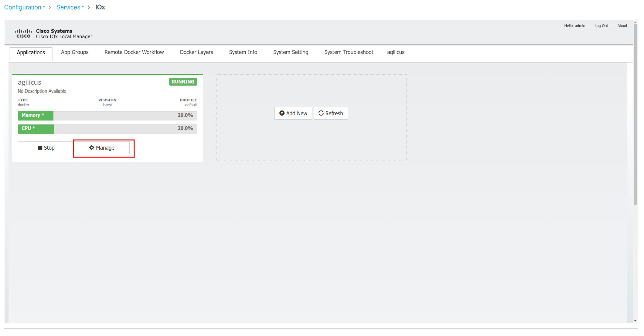Go to the Docker Layers tab

tap(196, 52)
